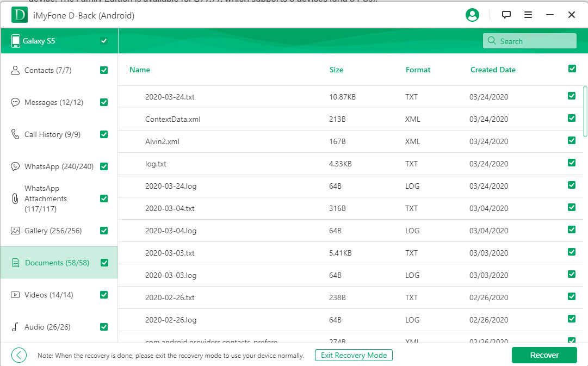
Task: Close the D-Back window
Action: [x=572, y=15]
